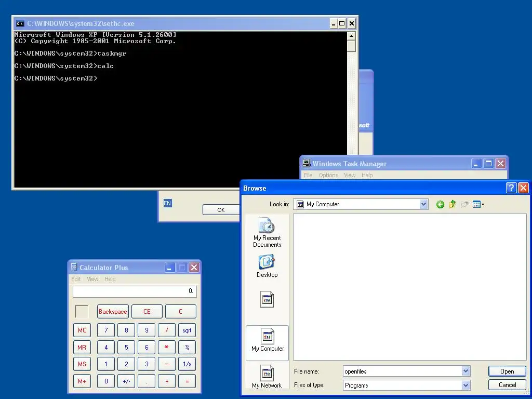532x399 pixels.
Task: Go up one level in Browse dialog
Action: pyautogui.click(x=452, y=204)
